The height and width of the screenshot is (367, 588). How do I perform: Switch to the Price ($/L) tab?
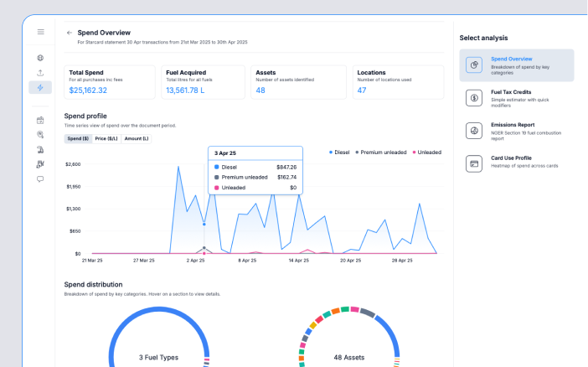pos(106,138)
